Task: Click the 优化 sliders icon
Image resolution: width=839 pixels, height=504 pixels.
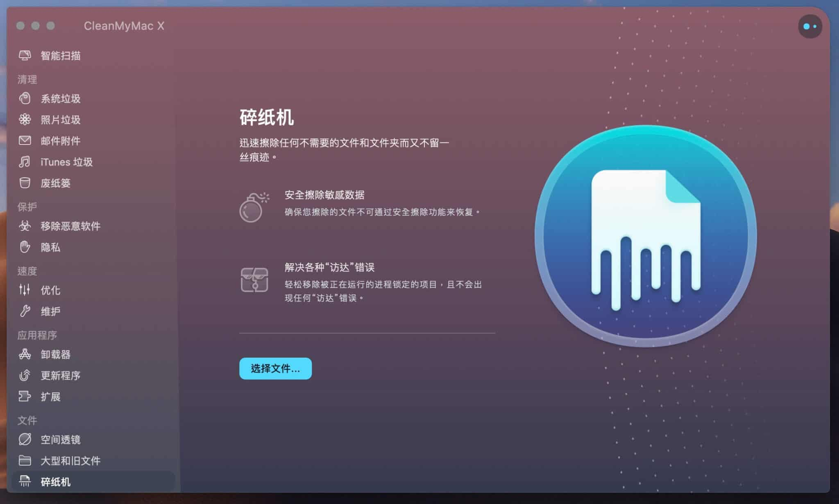Action: point(25,290)
